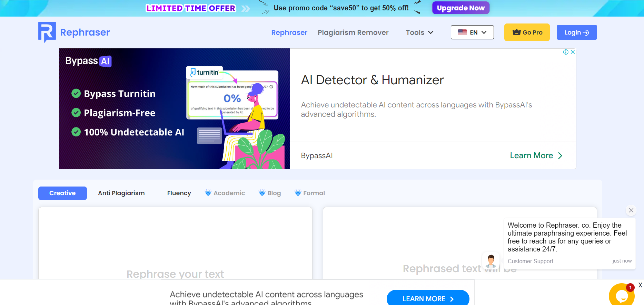Click the crown icon in Go Pro
644x305 pixels.
516,32
